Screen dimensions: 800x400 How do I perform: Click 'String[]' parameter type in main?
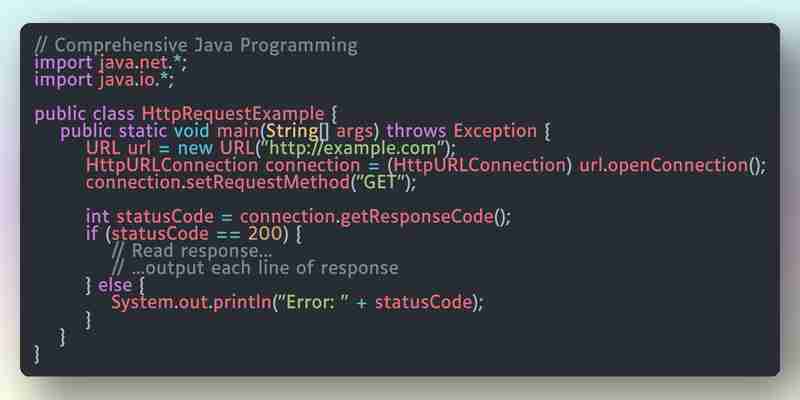tap(297, 131)
